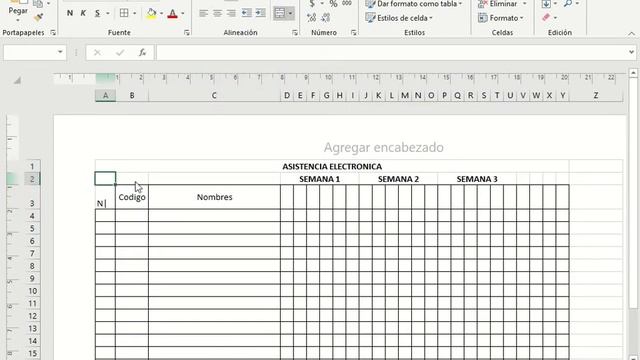Apply the yellow fill color bucket

click(x=151, y=13)
